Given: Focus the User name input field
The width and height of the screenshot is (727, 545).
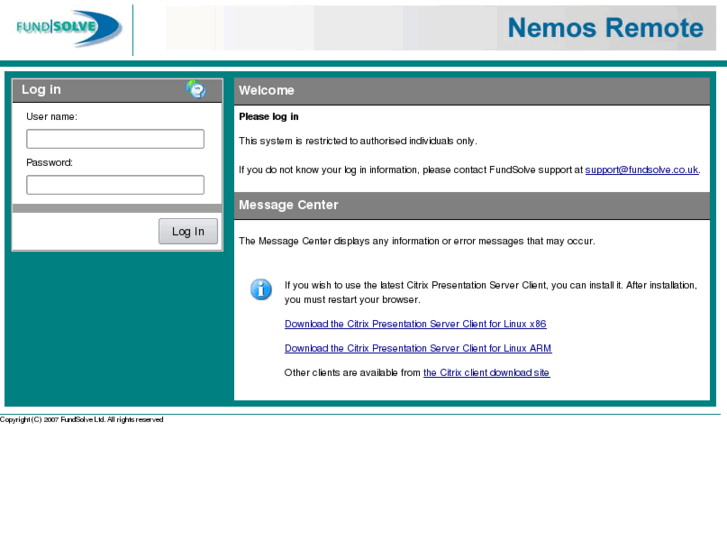Looking at the screenshot, I should point(115,139).
